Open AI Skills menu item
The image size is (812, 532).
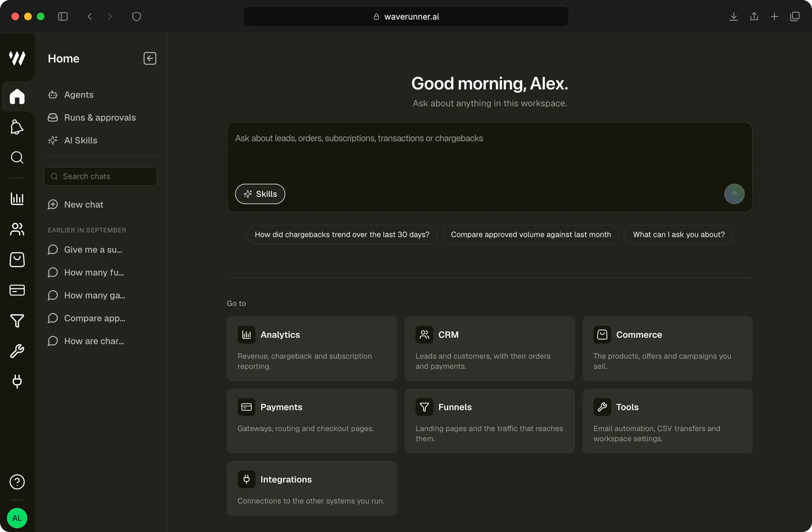click(x=101, y=140)
